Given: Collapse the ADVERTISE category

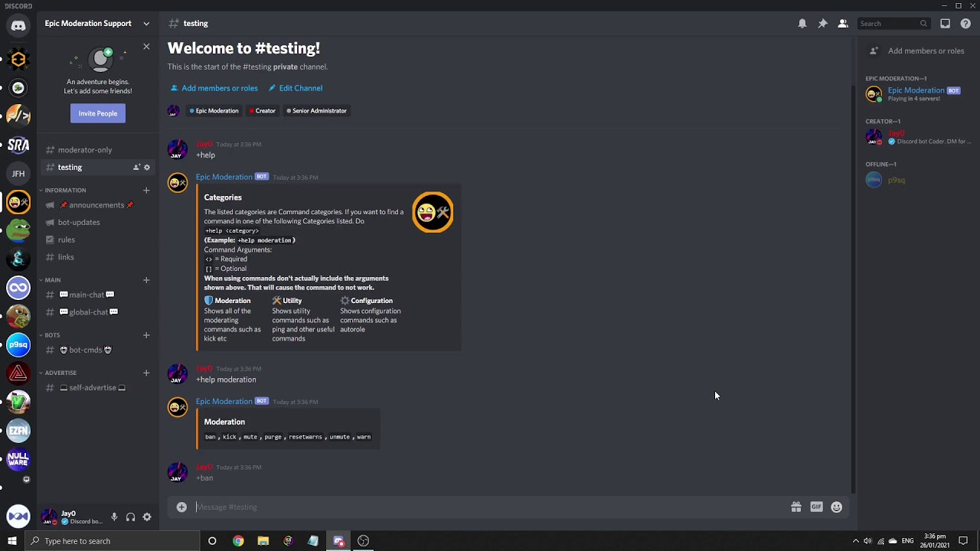Looking at the screenshot, I should pyautogui.click(x=60, y=373).
